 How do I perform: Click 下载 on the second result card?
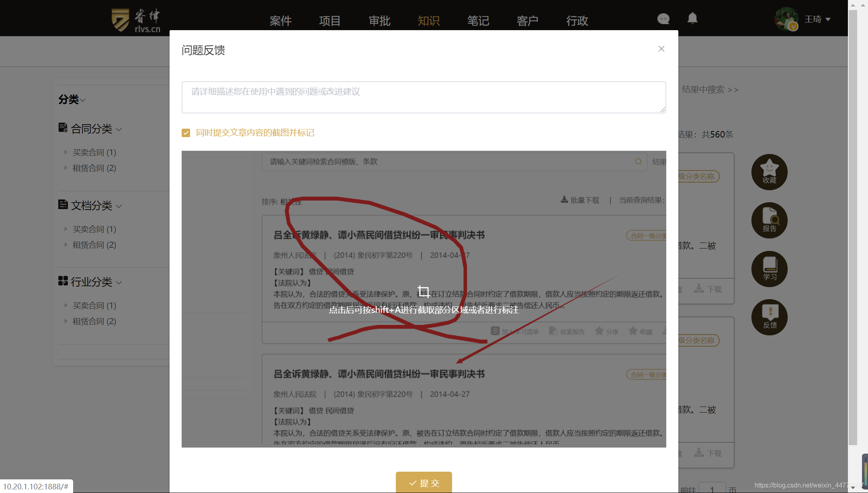[x=708, y=453]
